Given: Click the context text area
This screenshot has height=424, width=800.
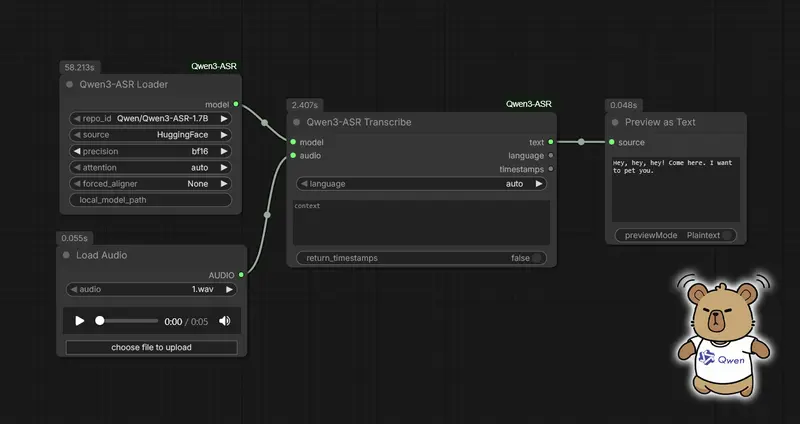Looking at the screenshot, I should point(421,222).
